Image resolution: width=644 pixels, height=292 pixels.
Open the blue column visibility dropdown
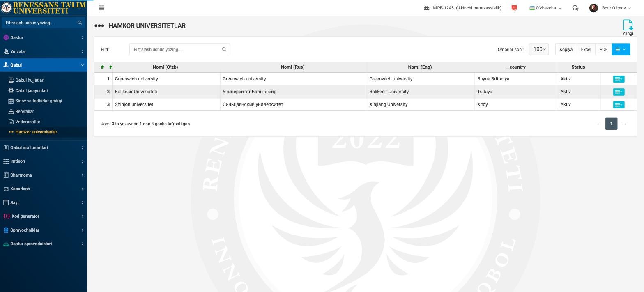621,49
